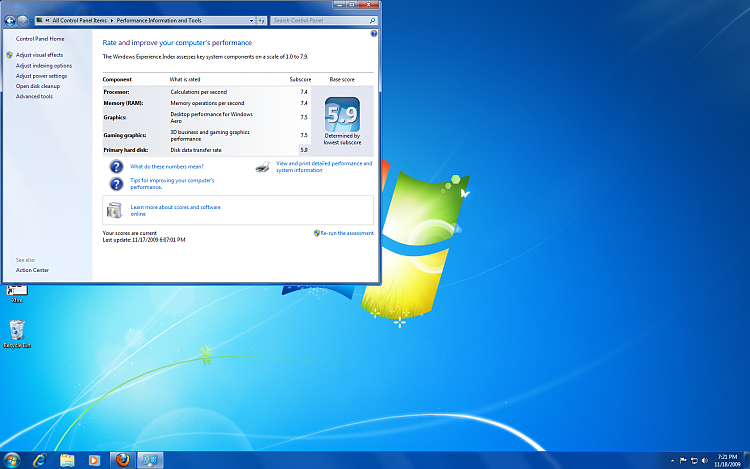Open the address bar history dropdown arrow
Viewport: 750px width, 469px height.
252,21
